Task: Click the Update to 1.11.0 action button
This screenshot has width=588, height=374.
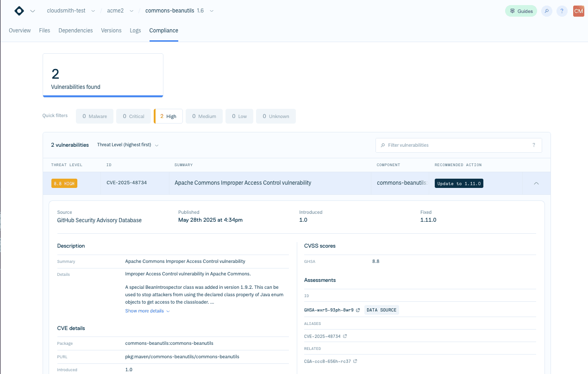Action: click(x=459, y=183)
